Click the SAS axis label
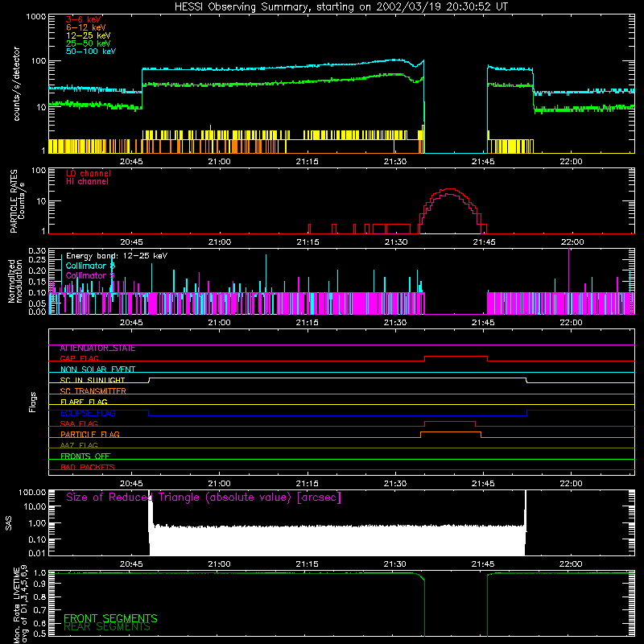 [x=9, y=523]
